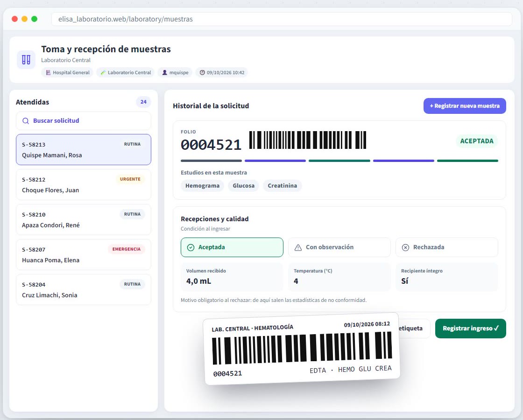Click the checkmark circle icon in Aceptada

tap(191, 247)
